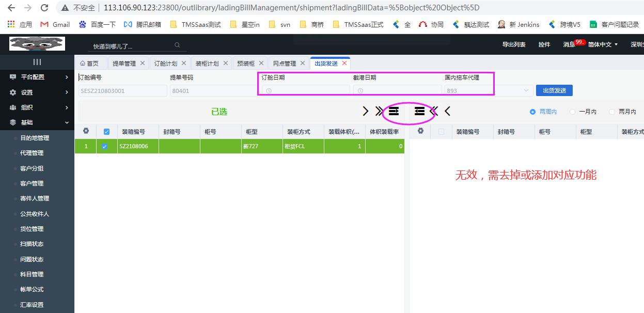Viewport: 644px width, 313px height.
Task: Open the 百度一下 bookmark
Action: pos(97,24)
